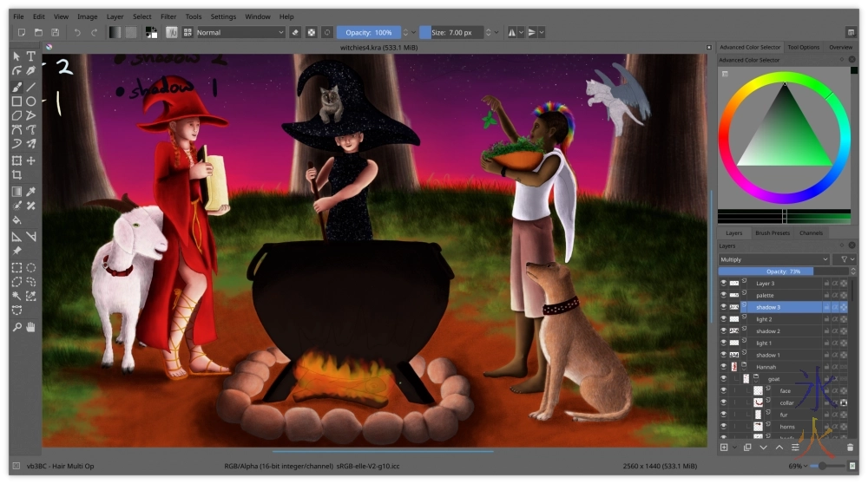Toggle visibility of the light 2 layer
The width and height of the screenshot is (868, 484).
[723, 319]
